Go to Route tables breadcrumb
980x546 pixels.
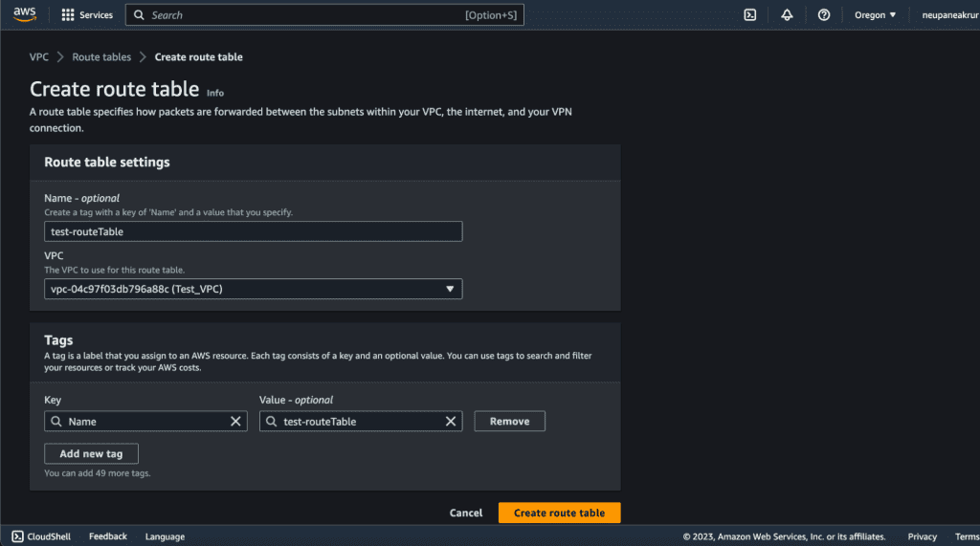coord(101,56)
